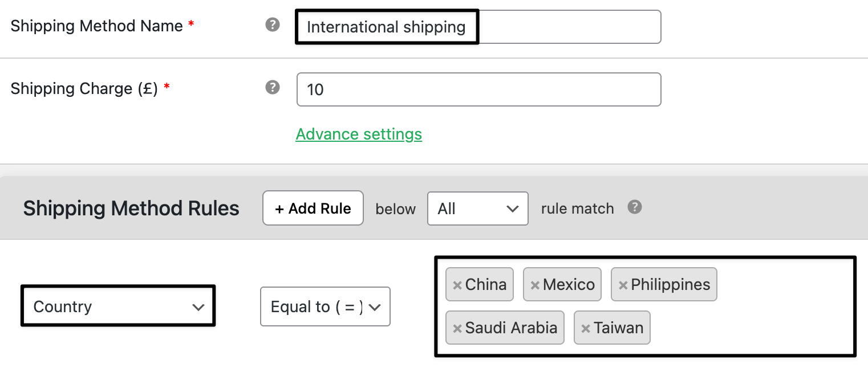The image size is (868, 368).
Task: Remove the Mexico country tag
Action: (535, 285)
